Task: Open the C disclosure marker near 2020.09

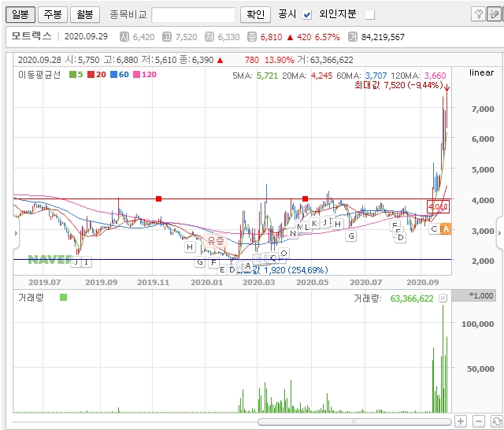Action: [x=434, y=228]
